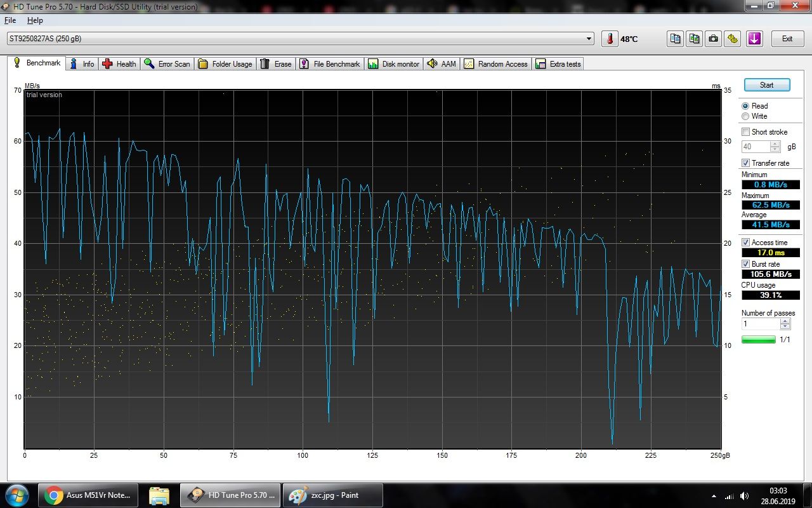The image size is (812, 508).
Task: Select the Read radio button
Action: tap(745, 106)
